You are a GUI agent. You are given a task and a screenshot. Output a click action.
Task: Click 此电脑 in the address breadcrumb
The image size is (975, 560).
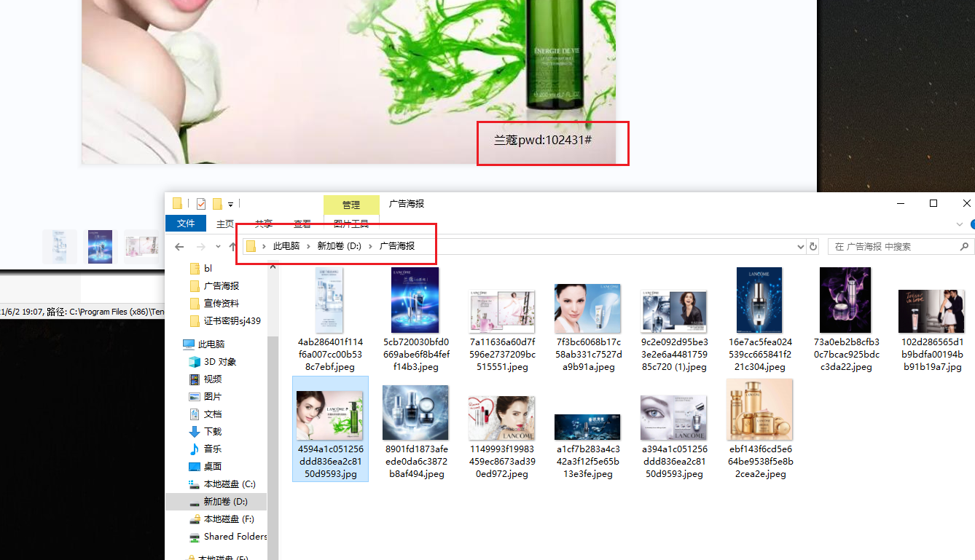point(286,246)
